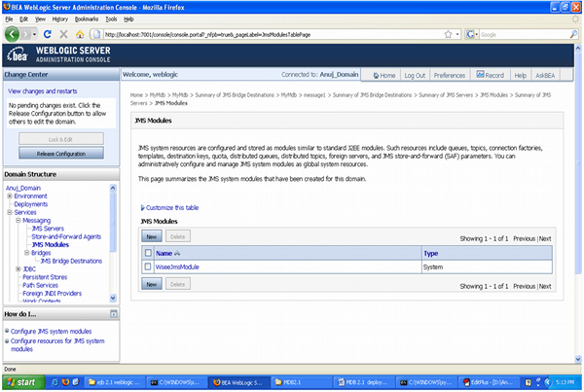The height and width of the screenshot is (392, 584).
Task: Click the Windows Start button
Action: point(21,383)
